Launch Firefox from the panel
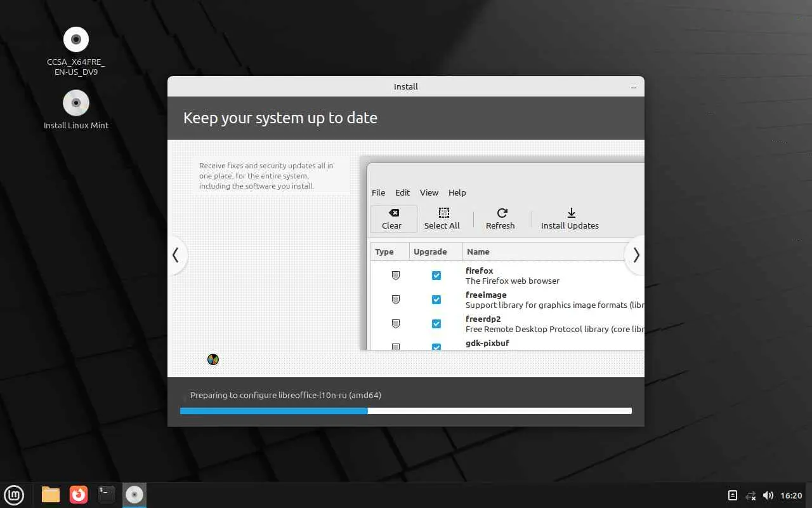The image size is (812, 508). coord(79,495)
